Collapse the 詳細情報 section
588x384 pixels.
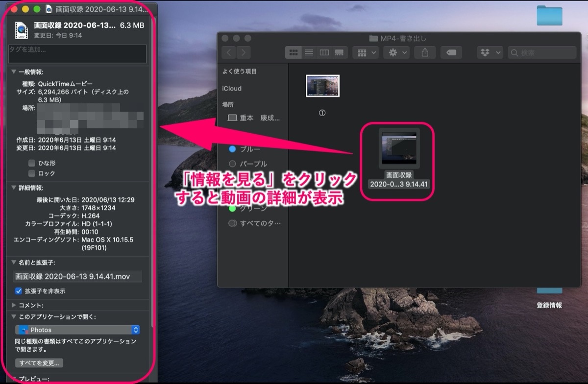coord(14,188)
